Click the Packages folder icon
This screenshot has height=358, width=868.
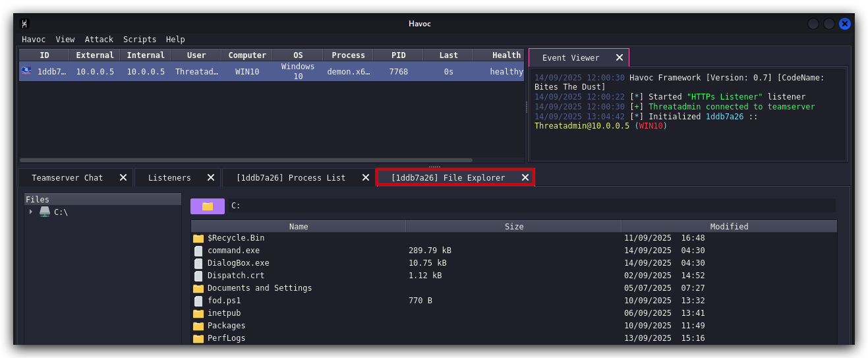(198, 326)
